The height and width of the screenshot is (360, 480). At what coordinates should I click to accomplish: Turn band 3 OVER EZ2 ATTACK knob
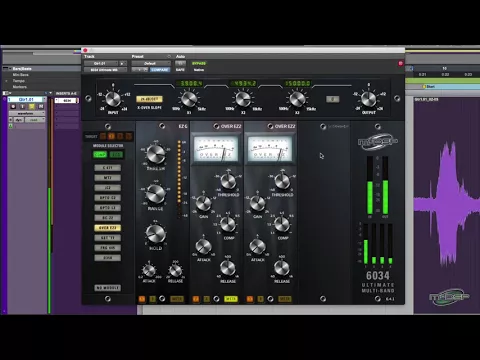pyautogui.click(x=257, y=247)
